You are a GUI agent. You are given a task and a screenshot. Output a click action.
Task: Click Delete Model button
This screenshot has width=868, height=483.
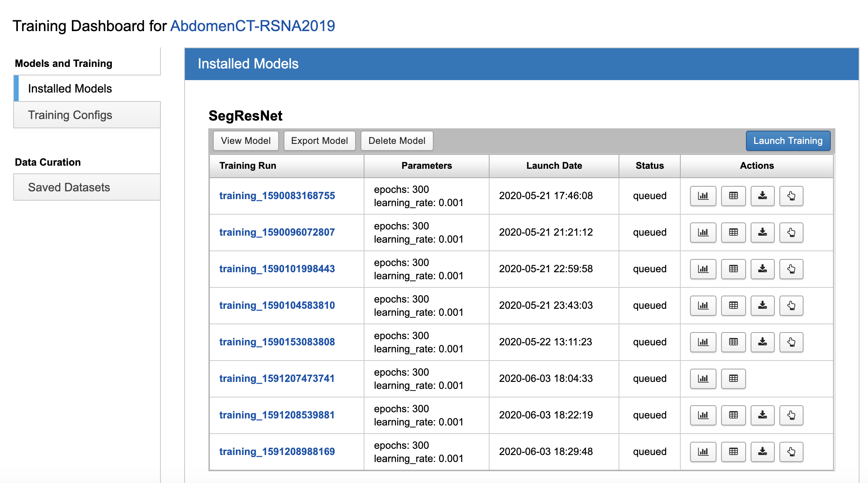pos(396,141)
